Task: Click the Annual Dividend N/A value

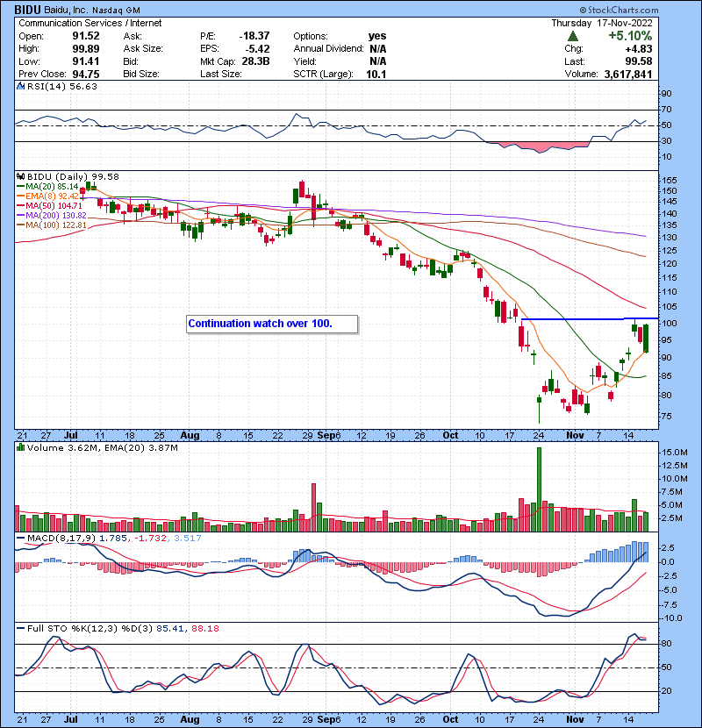Action: point(377,49)
